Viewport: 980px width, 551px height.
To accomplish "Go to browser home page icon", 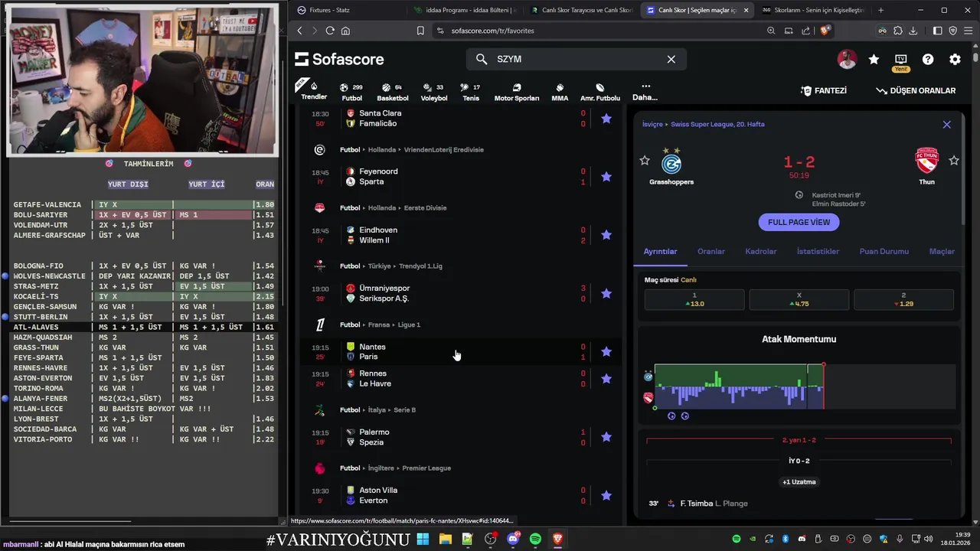I will pos(345,31).
